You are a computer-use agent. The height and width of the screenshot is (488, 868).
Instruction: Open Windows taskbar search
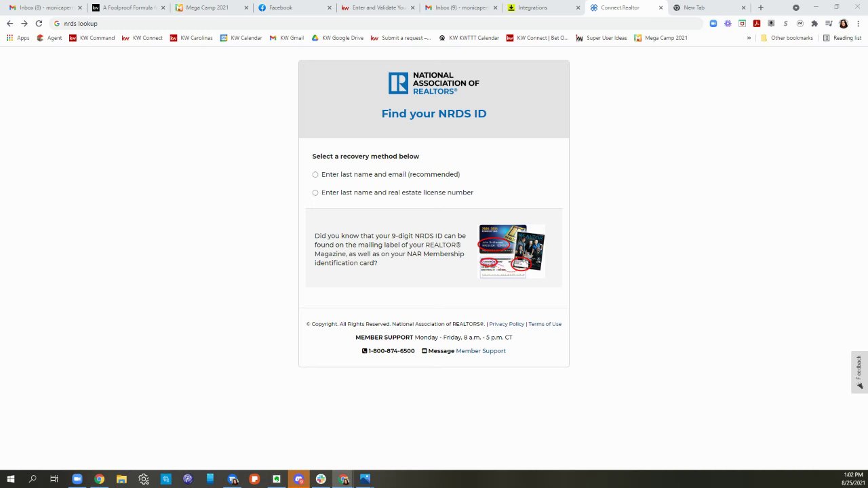[33, 479]
